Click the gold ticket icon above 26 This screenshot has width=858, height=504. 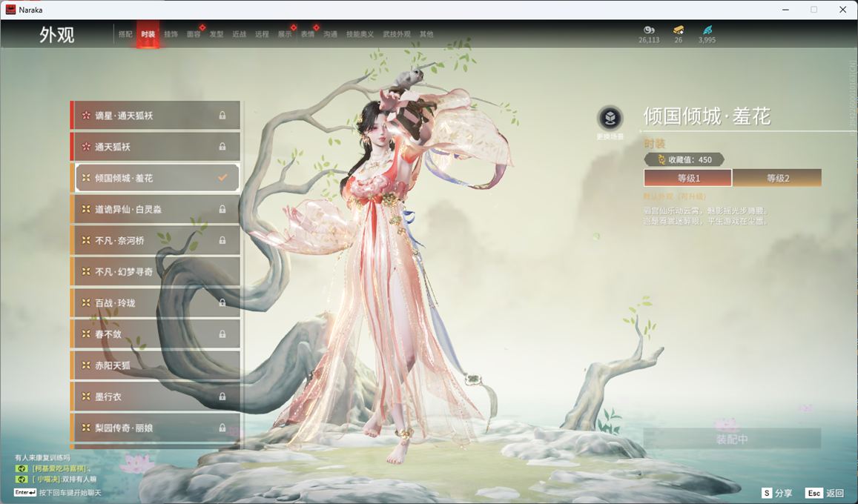(679, 30)
